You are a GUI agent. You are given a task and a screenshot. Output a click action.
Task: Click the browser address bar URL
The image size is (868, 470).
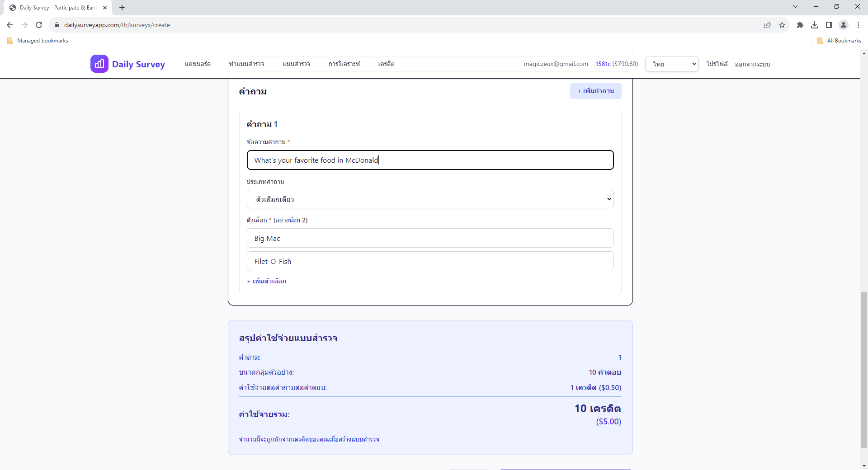[x=117, y=25]
